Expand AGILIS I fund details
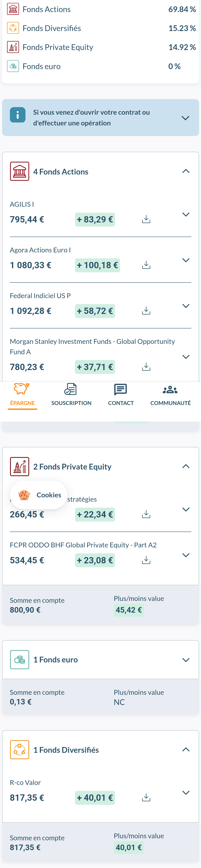Image resolution: width=201 pixels, height=868 pixels. (x=186, y=215)
